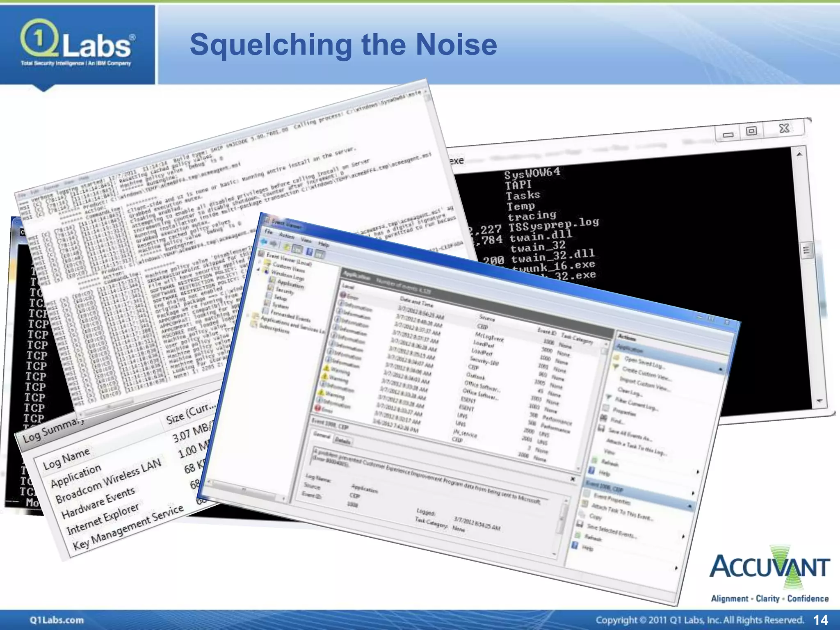The width and height of the screenshot is (840, 630).
Task: Click the Size (Curr... column header
Action: coord(191,413)
